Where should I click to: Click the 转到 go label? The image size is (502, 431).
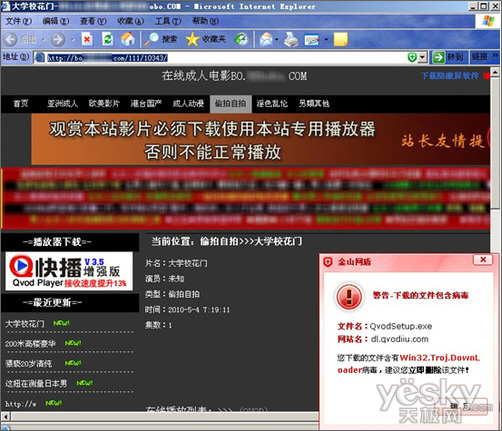click(455, 57)
